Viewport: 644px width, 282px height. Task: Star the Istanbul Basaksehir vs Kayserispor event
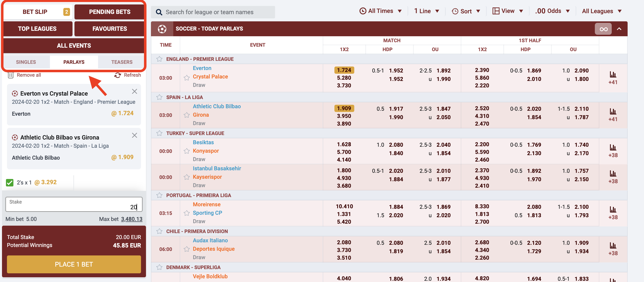186,177
